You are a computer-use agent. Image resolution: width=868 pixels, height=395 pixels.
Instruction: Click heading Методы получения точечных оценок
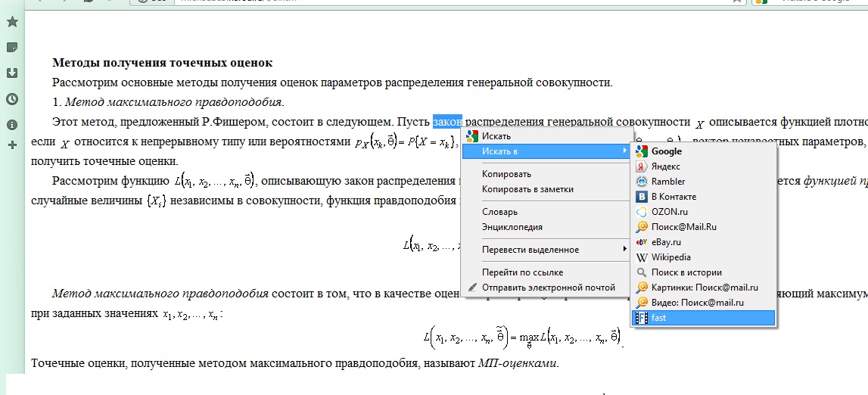(x=162, y=63)
